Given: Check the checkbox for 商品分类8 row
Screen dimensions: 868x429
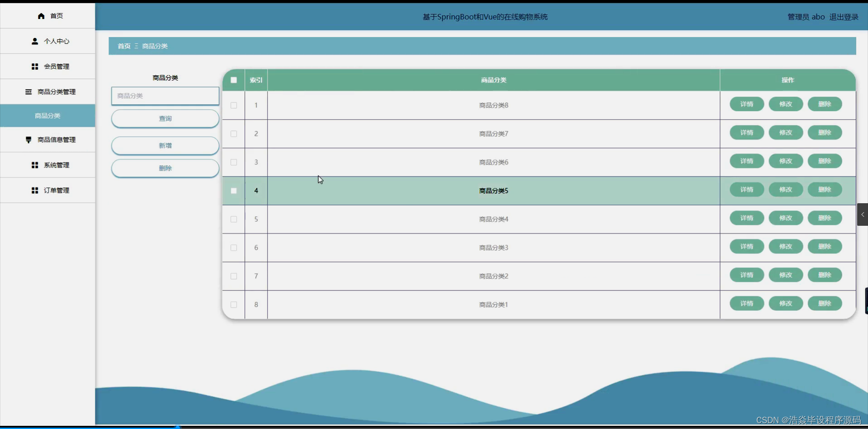Looking at the screenshot, I should click(x=233, y=105).
